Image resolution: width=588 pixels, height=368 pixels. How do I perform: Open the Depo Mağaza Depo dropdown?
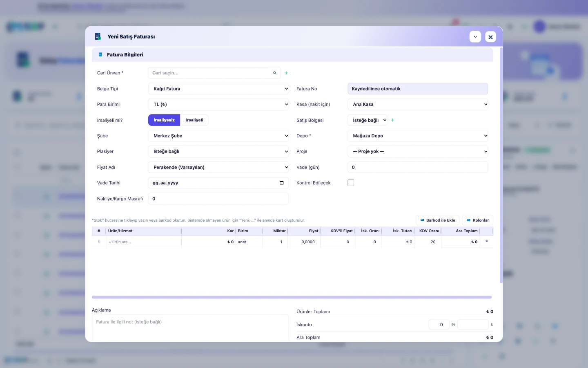[x=418, y=136]
